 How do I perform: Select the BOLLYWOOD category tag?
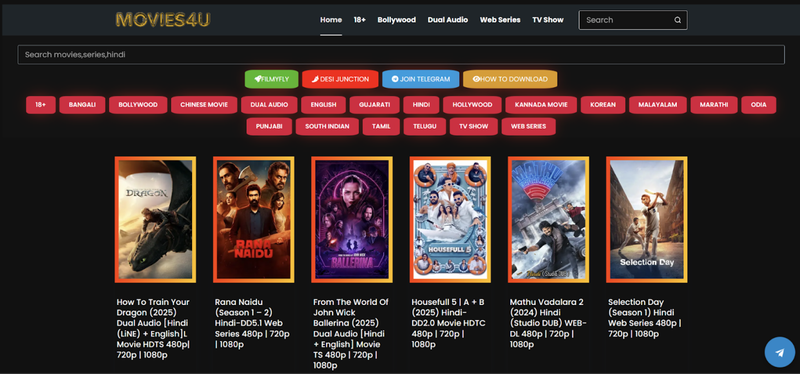tap(138, 105)
